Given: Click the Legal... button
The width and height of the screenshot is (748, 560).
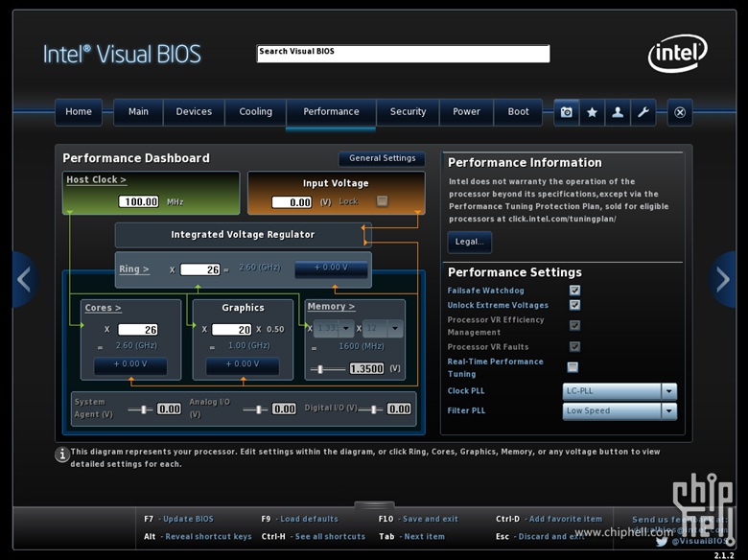Looking at the screenshot, I should click(469, 242).
